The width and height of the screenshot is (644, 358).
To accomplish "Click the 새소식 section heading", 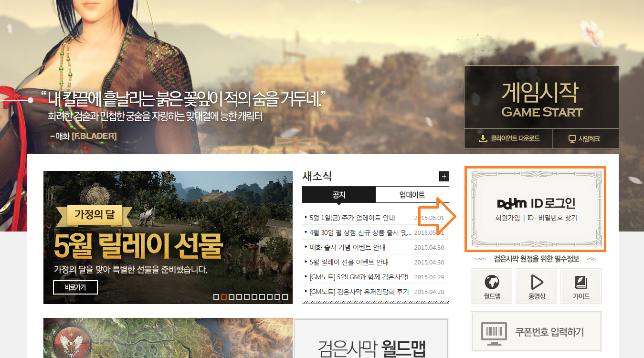I will pos(317,176).
